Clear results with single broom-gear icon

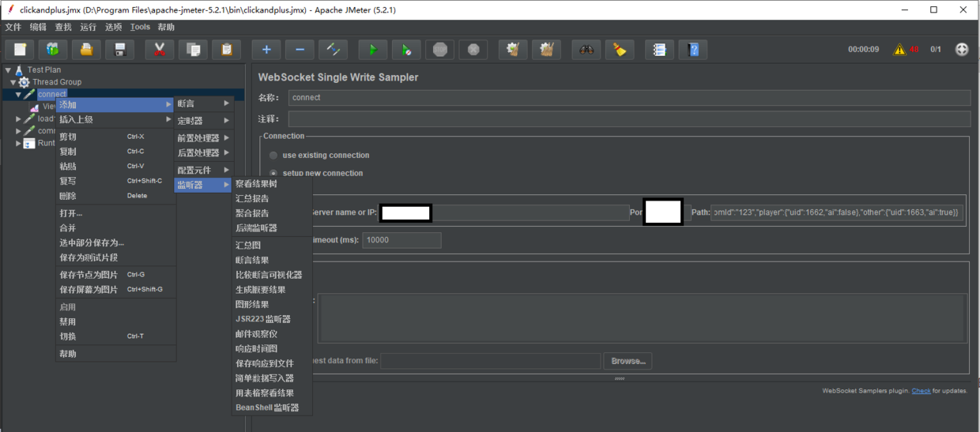512,49
